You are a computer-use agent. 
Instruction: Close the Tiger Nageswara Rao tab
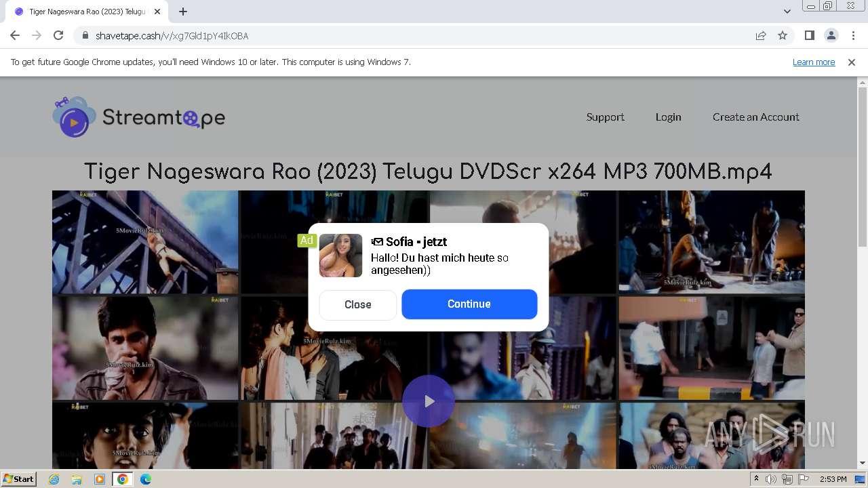[x=157, y=12]
